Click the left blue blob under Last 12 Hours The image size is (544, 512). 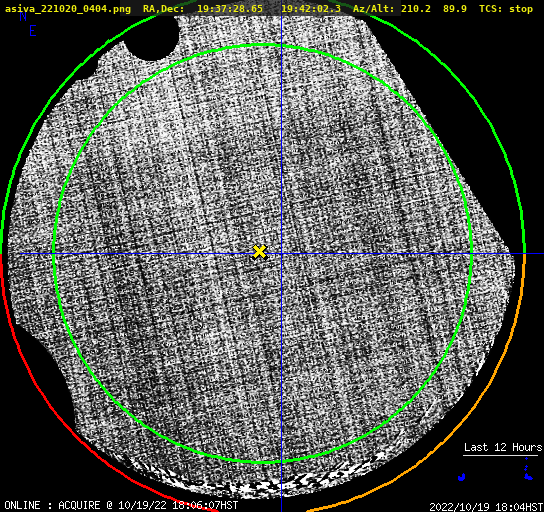(x=461, y=477)
